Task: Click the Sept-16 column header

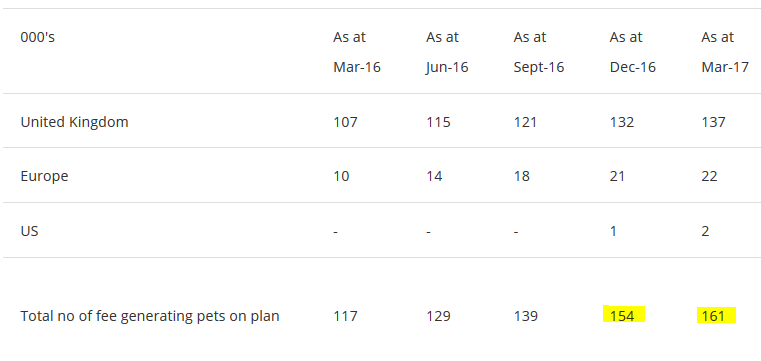Action: pyautogui.click(x=539, y=52)
